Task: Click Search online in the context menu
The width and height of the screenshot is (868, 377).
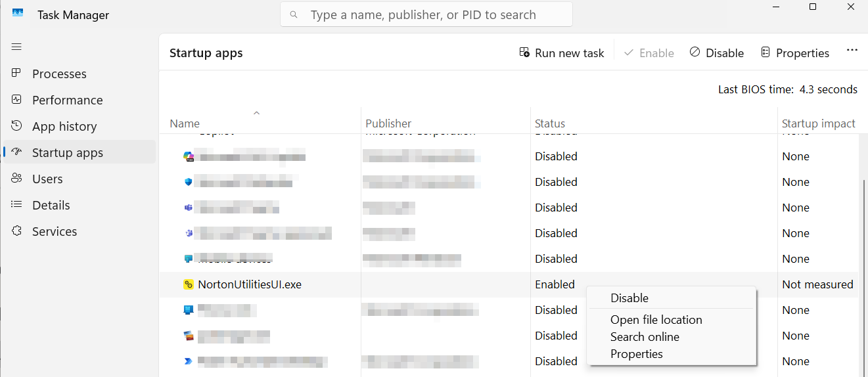Action: coord(645,337)
